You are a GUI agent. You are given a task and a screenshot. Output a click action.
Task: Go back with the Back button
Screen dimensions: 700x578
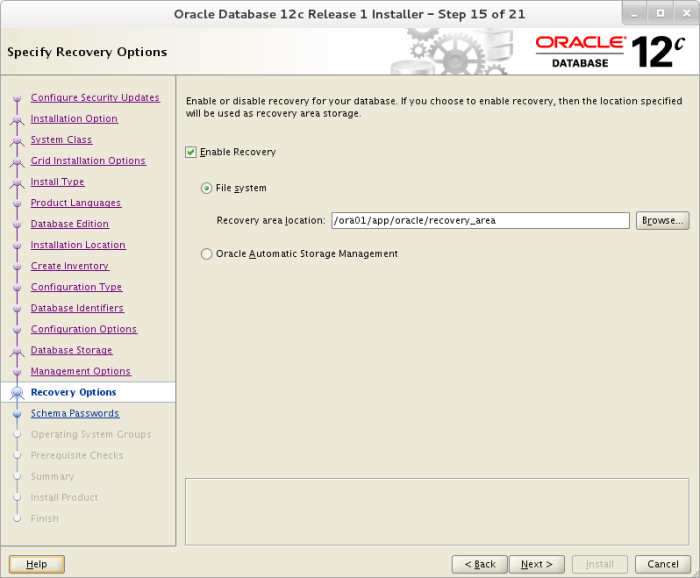tap(480, 564)
